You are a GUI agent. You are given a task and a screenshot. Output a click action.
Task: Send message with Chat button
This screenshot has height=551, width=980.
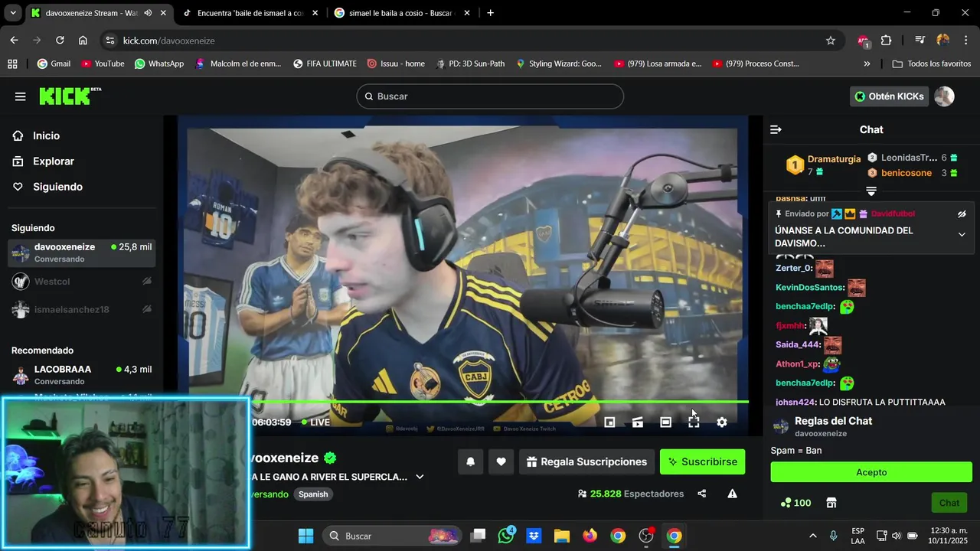(x=949, y=503)
